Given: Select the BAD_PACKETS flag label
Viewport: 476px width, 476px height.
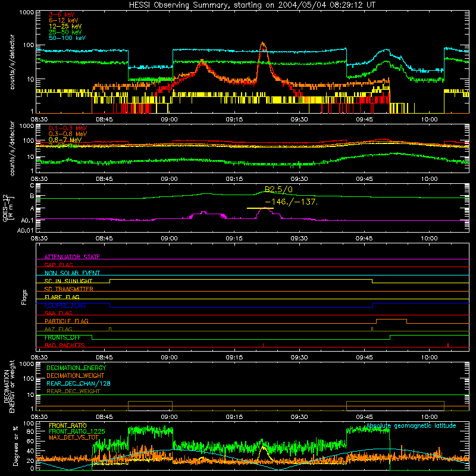Looking at the screenshot, I should (x=65, y=345).
